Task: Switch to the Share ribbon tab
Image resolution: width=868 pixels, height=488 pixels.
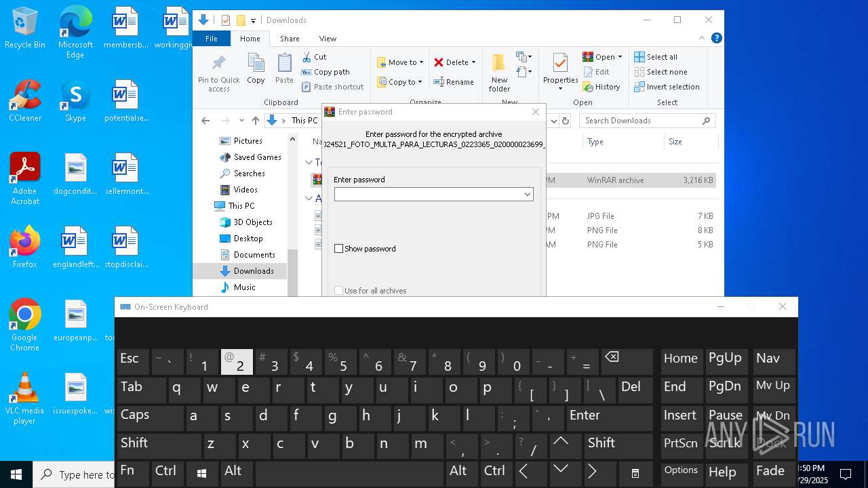Action: 290,39
